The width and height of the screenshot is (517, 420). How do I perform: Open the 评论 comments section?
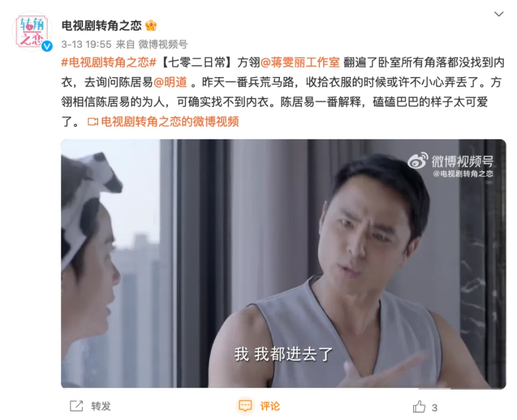pos(270,406)
